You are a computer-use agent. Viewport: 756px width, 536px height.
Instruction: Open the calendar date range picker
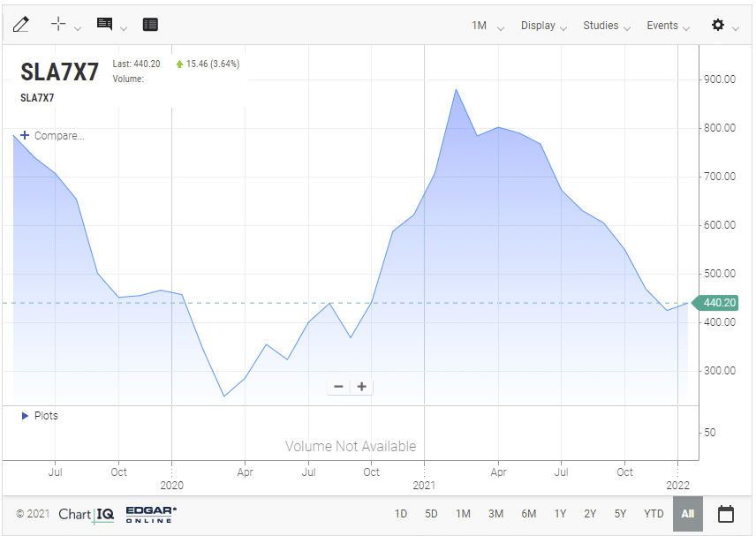(726, 513)
